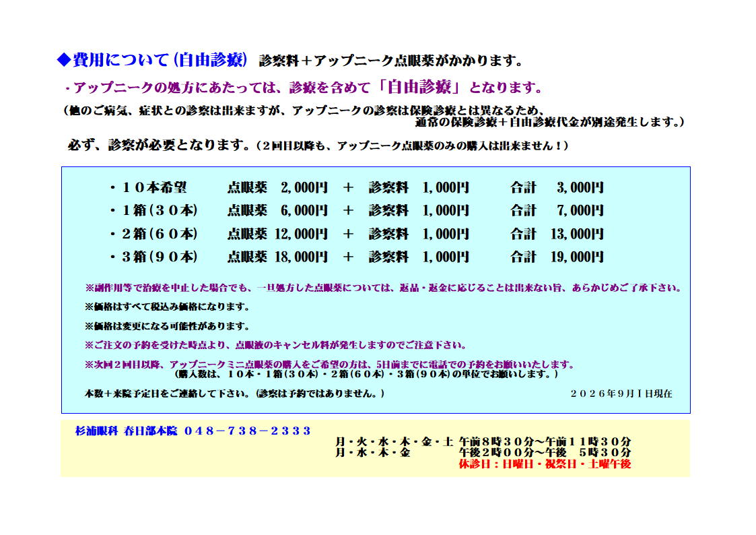Click the note 価格は変更になる可能性があります。
Screen dimensions: 756x535
[168, 326]
